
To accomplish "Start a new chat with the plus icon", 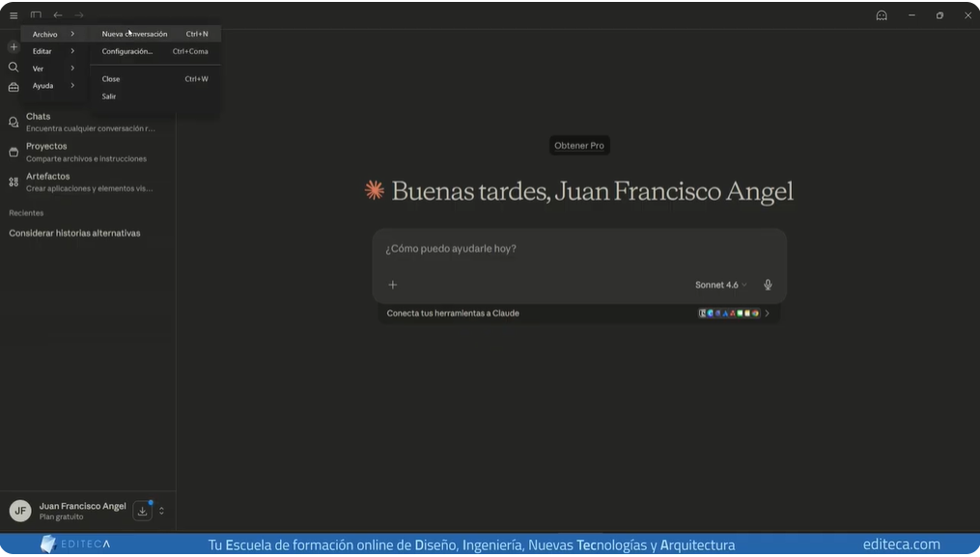I will [x=14, y=45].
